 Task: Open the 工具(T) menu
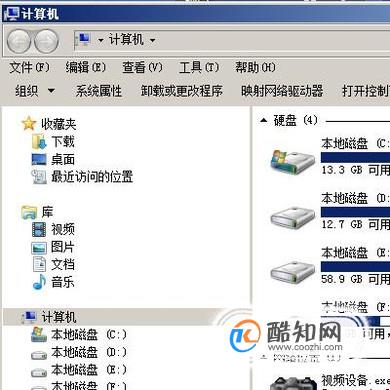coord(199,67)
